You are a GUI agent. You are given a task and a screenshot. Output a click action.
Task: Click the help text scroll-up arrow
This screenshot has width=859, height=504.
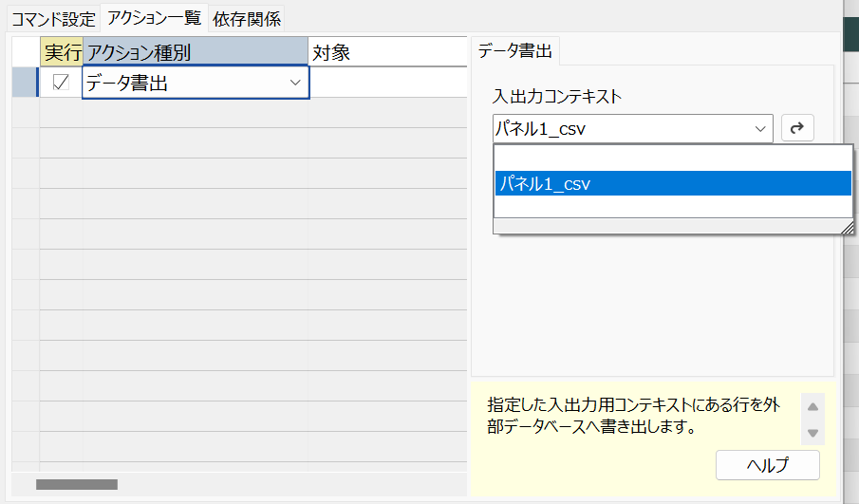[812, 406]
